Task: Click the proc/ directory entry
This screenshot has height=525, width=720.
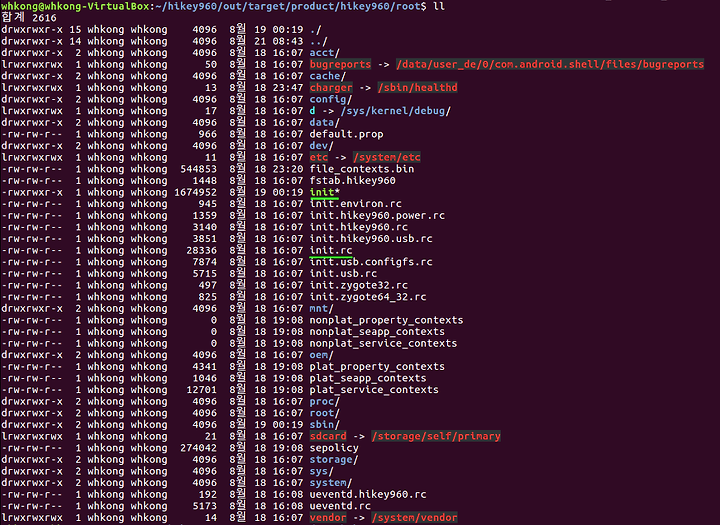Action: point(325,401)
